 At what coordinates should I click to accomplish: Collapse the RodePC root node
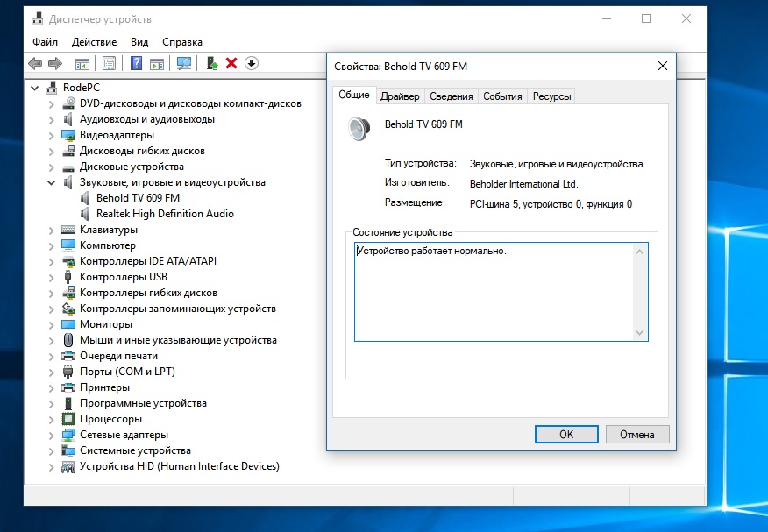click(x=34, y=89)
